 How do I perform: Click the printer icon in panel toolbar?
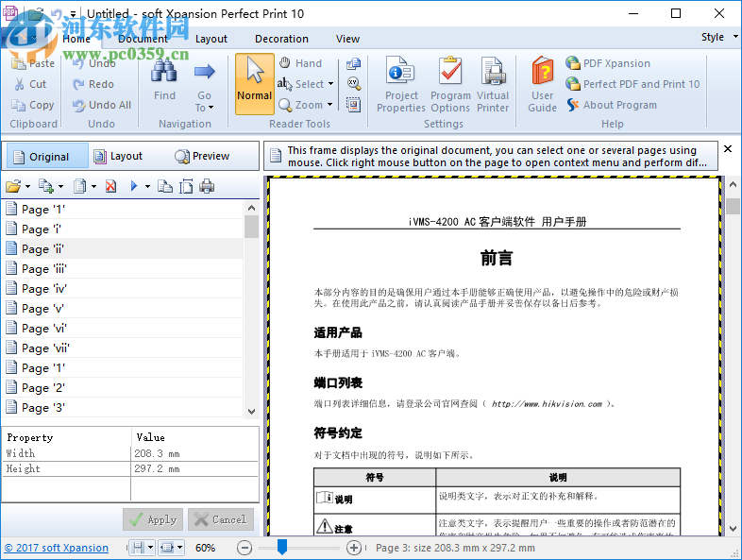tap(207, 186)
